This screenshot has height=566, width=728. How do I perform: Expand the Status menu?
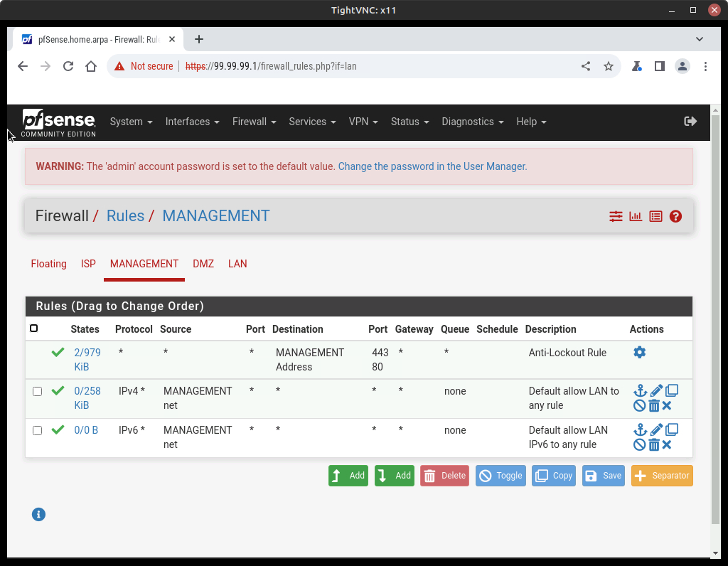pyautogui.click(x=409, y=122)
